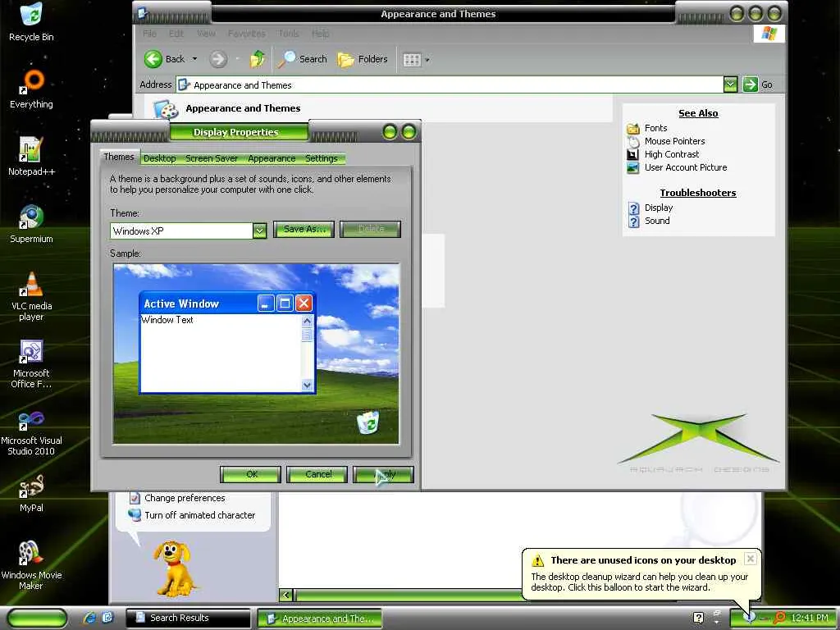Click Cancel in Display Properties

(317, 475)
